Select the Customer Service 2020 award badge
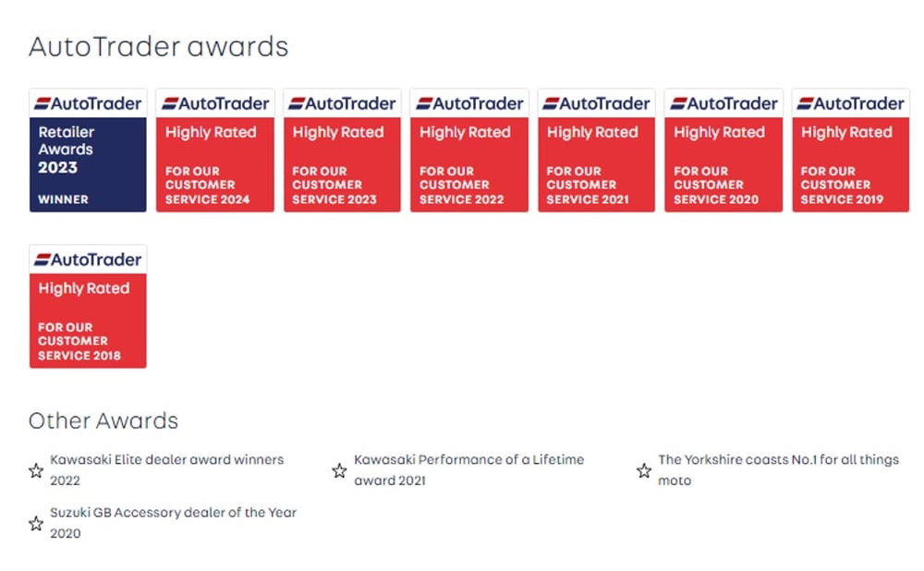The image size is (924, 571). coord(723,151)
